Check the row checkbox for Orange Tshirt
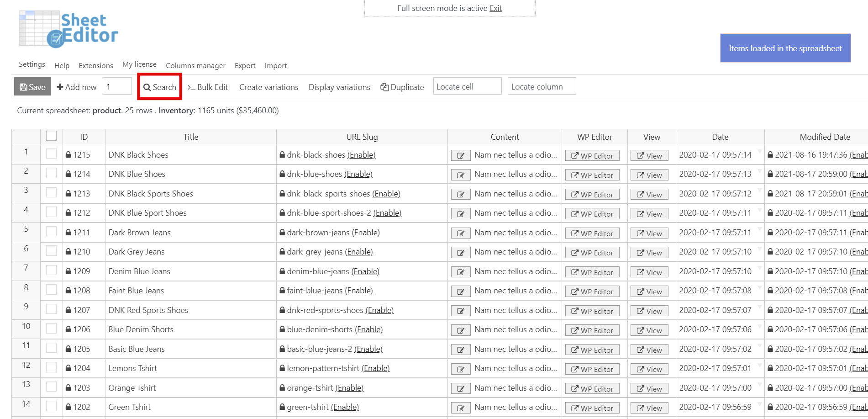This screenshot has height=419, width=868. click(51, 387)
